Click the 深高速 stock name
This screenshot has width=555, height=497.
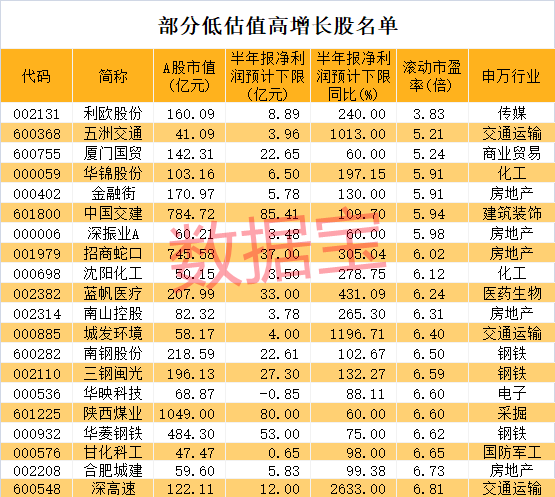(113, 489)
